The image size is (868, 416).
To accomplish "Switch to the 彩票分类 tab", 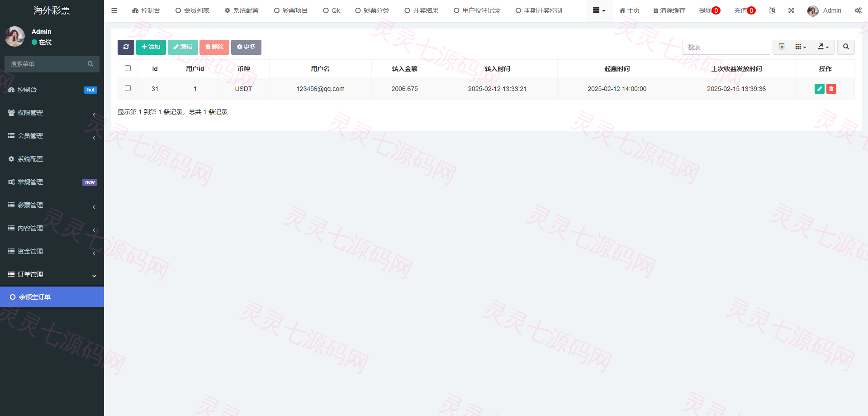I will coord(372,10).
